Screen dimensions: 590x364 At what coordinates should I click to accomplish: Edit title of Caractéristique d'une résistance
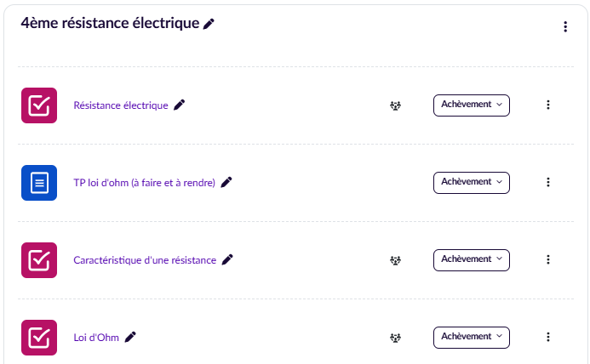[227, 259]
